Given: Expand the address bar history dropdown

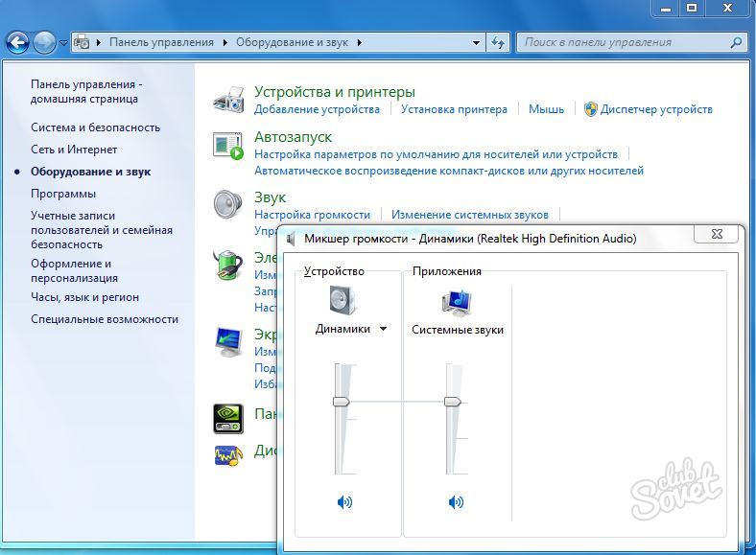Looking at the screenshot, I should pyautogui.click(x=477, y=42).
